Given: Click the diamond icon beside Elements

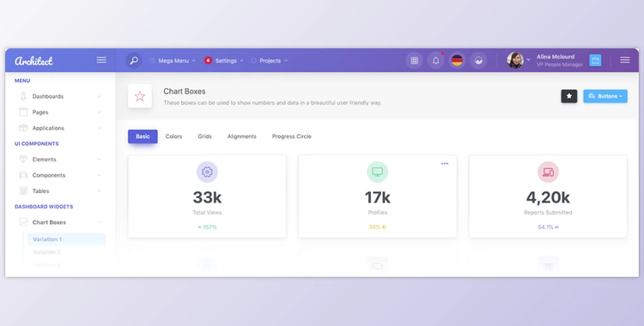Looking at the screenshot, I should pyautogui.click(x=23, y=159).
